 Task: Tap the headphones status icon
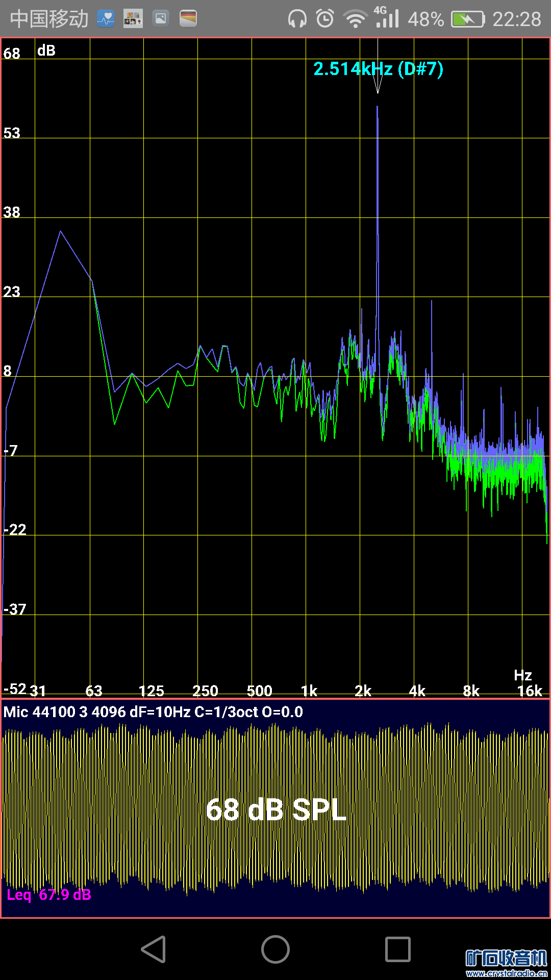click(297, 19)
